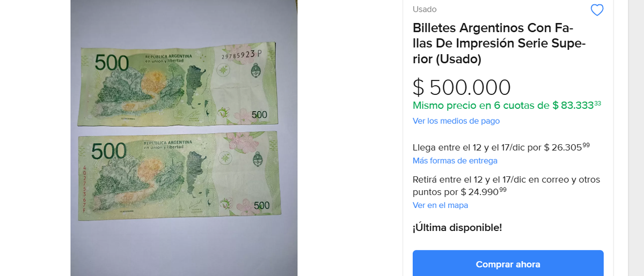Click the vertical red serial number on lower note

(84, 189)
